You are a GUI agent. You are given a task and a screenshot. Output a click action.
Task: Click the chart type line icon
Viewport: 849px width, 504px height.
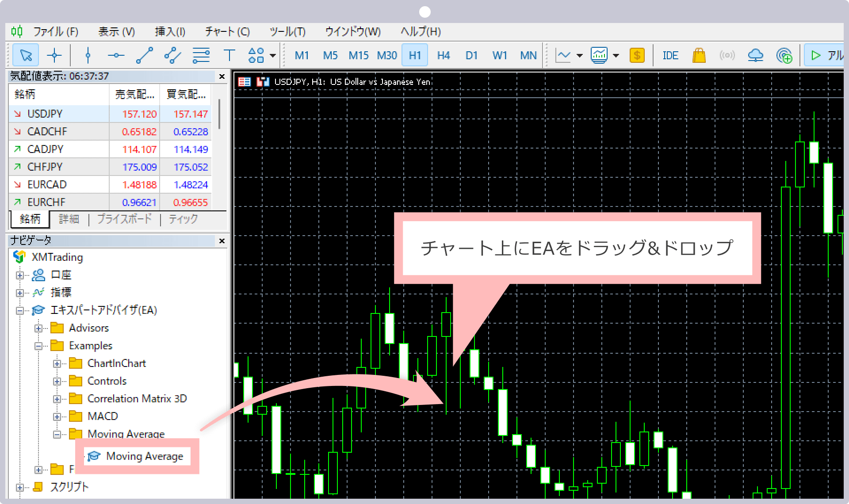(563, 56)
